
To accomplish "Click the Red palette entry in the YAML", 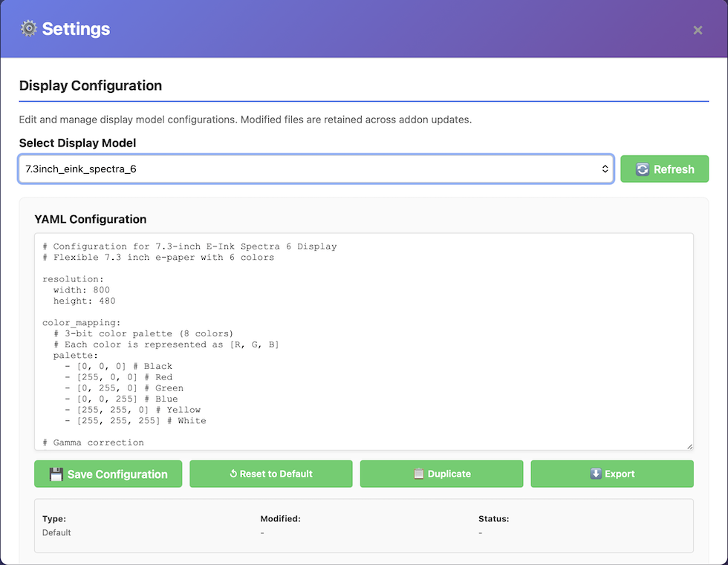I will click(119, 377).
